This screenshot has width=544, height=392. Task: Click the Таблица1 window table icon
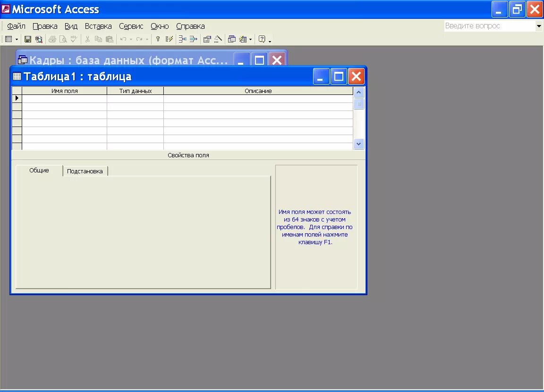tap(17, 77)
